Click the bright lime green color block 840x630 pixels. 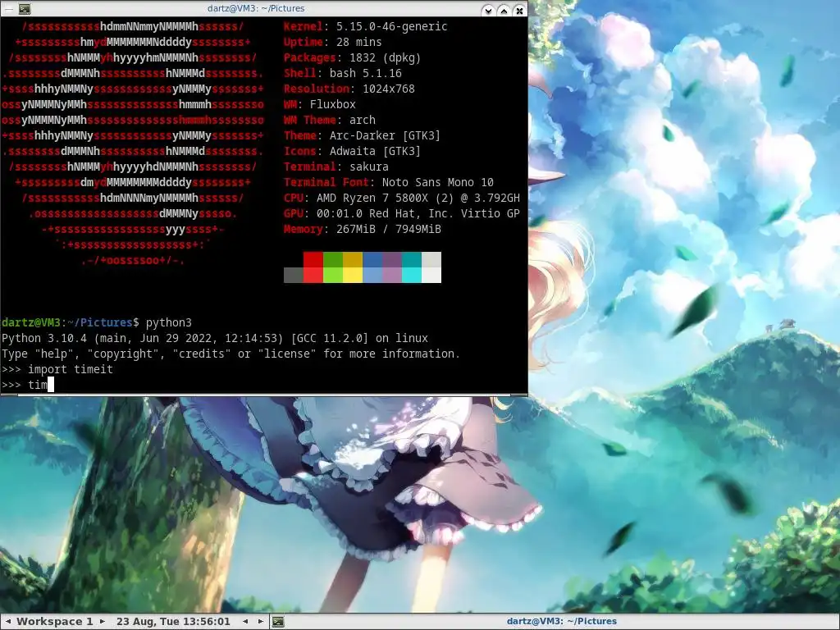click(333, 275)
